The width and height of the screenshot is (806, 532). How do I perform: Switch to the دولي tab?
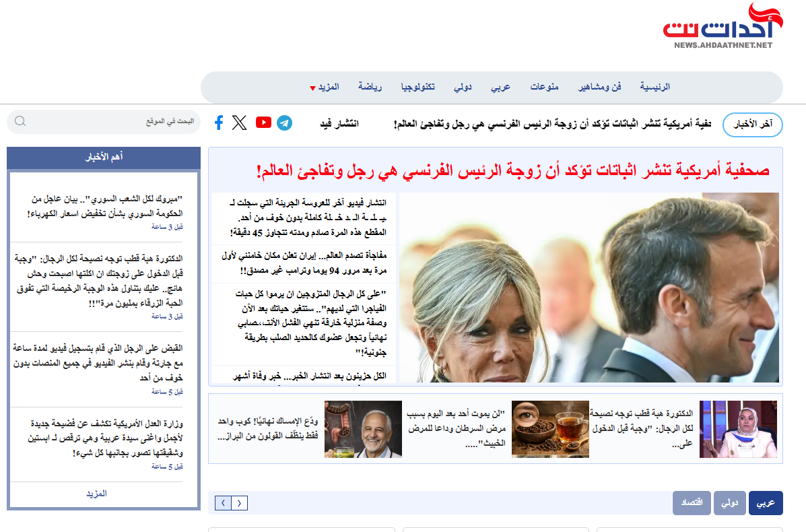pos(729,502)
